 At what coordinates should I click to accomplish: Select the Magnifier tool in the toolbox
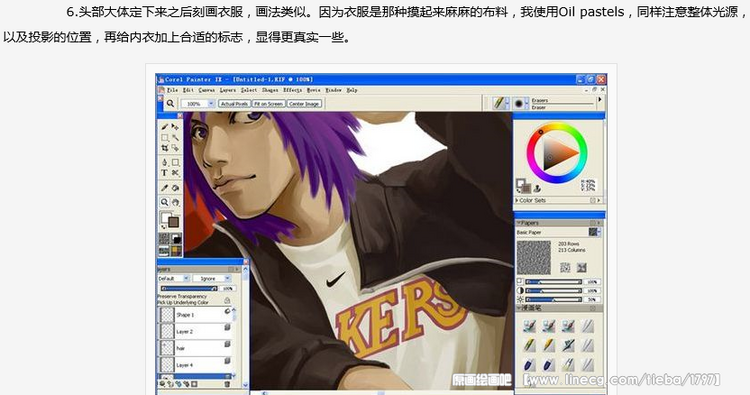(x=165, y=203)
